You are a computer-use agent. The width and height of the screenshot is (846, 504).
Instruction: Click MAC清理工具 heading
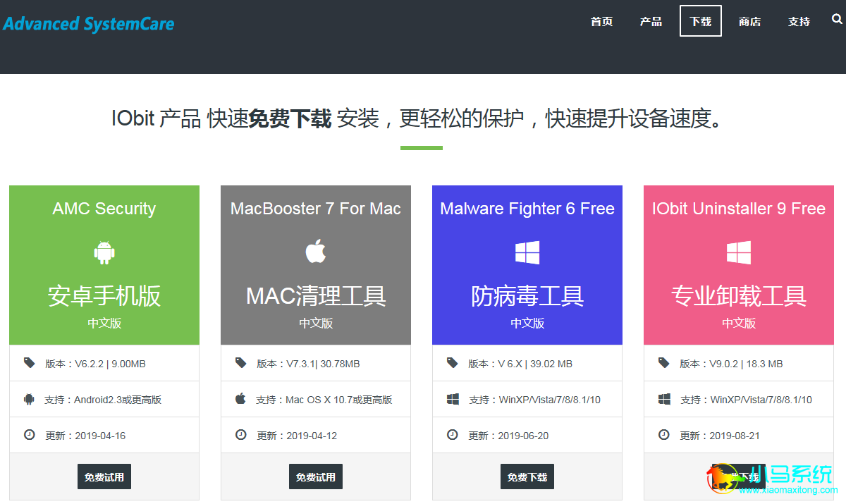click(x=316, y=296)
